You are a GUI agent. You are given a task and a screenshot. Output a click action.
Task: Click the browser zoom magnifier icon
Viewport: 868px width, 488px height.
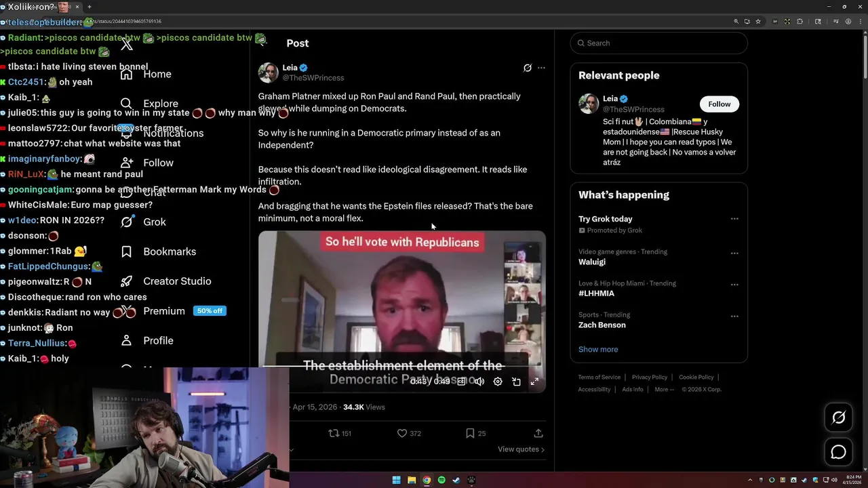point(736,21)
